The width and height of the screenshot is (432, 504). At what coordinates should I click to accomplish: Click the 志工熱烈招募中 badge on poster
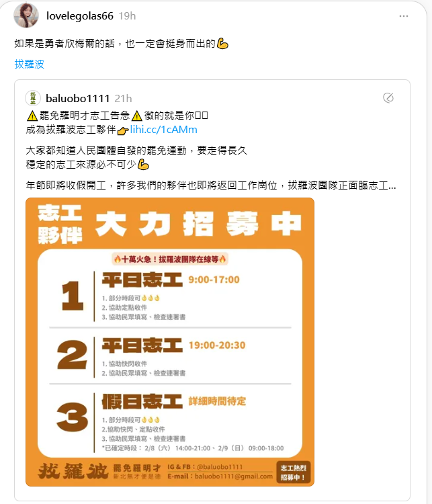click(293, 472)
